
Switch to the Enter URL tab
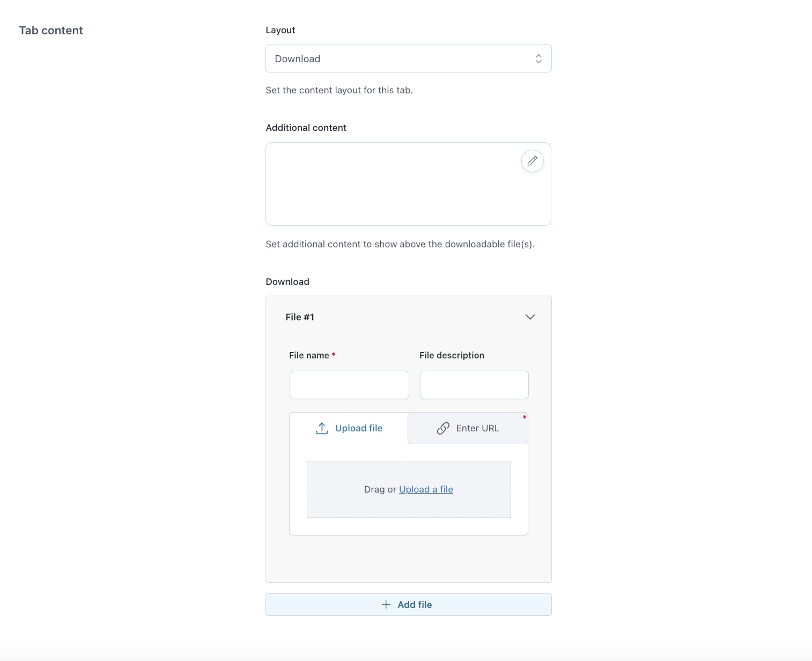468,428
